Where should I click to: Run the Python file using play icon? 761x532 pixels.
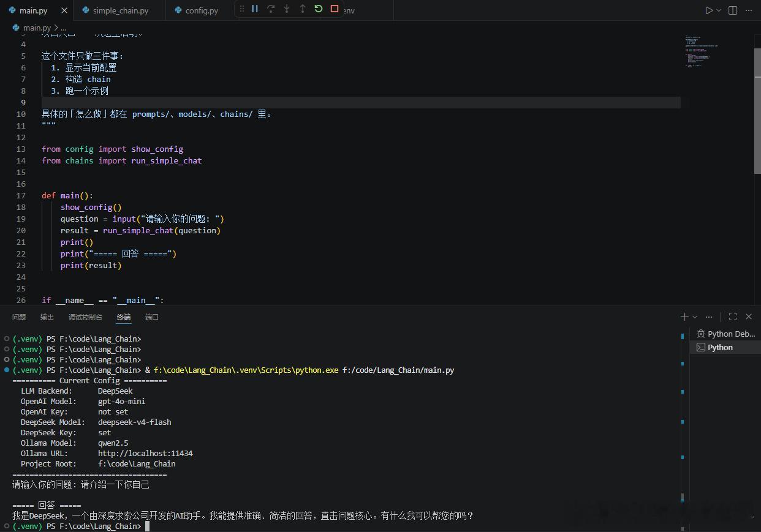(x=708, y=10)
